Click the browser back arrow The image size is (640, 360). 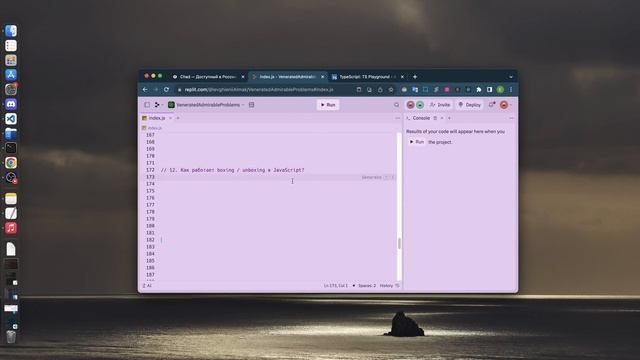145,89
